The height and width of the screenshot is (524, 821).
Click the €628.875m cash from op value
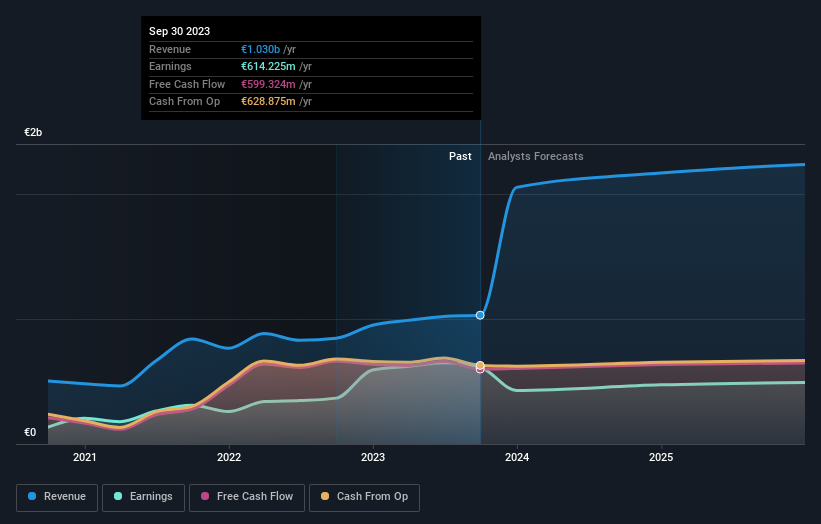pyautogui.click(x=268, y=102)
